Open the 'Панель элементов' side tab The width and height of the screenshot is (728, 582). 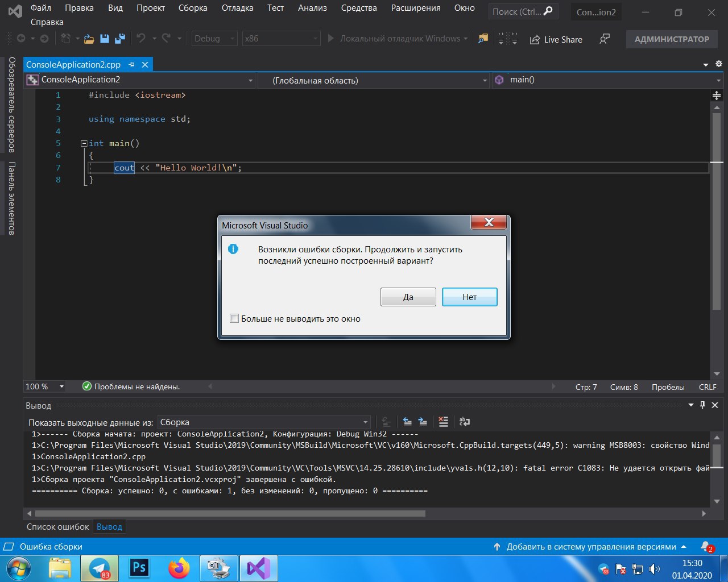(11, 198)
